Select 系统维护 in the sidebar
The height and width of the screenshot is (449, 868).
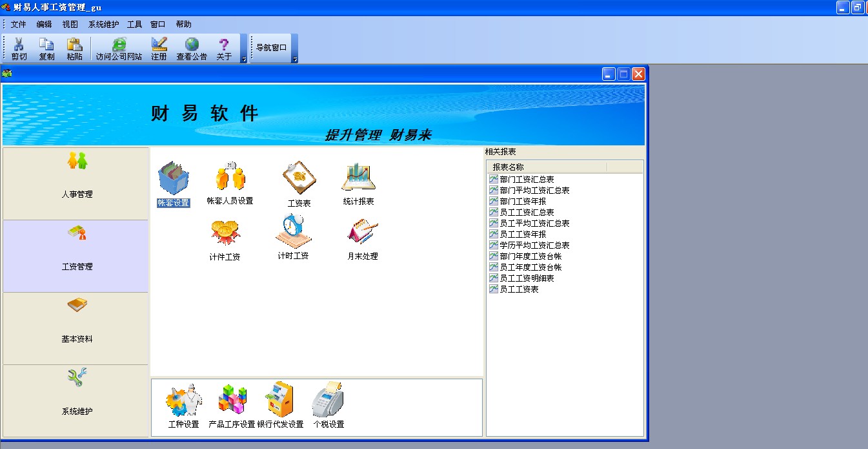click(x=76, y=401)
